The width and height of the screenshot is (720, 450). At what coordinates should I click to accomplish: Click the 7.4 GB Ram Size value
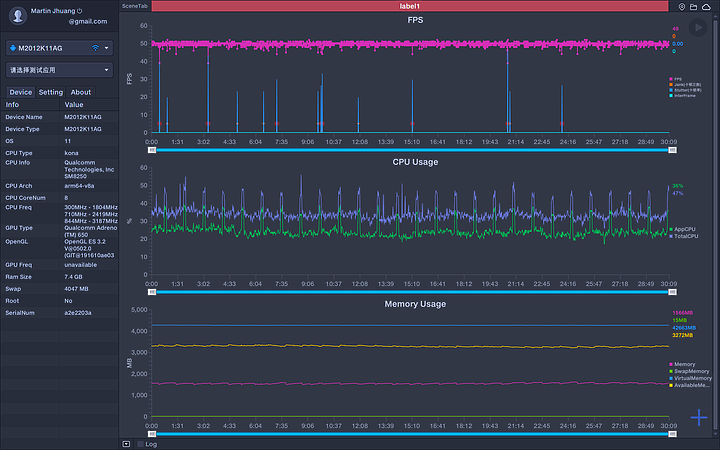(x=73, y=277)
